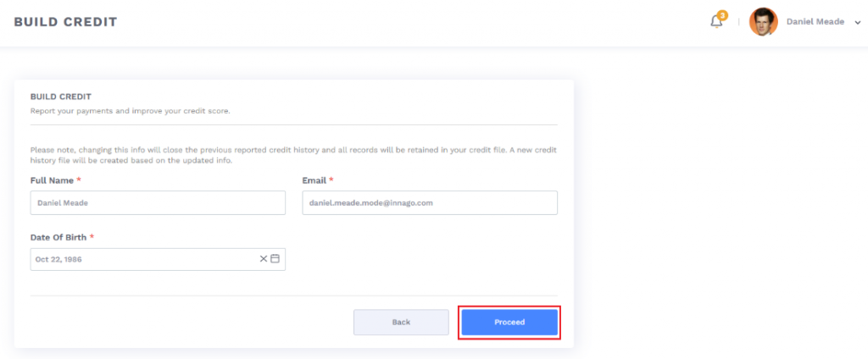Click the credit history note paragraph
Screen dimensions: 868x359
[x=293, y=155]
